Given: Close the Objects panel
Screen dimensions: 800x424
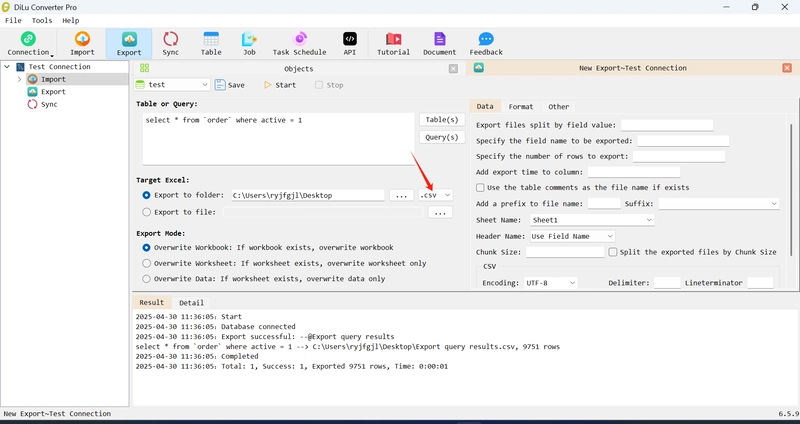Looking at the screenshot, I should point(453,68).
